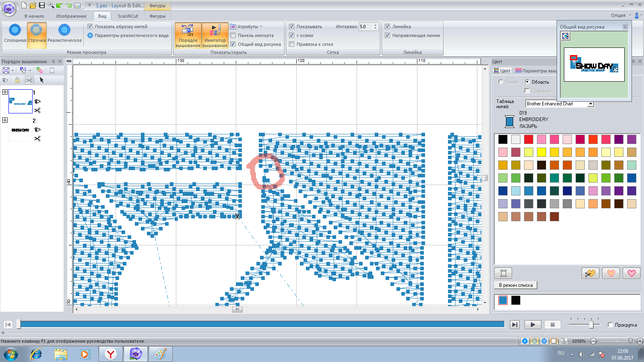This screenshot has width=644, height=362.
Task: Launch the Имитатор вышивания stitch simulator
Action: pyautogui.click(x=215, y=35)
